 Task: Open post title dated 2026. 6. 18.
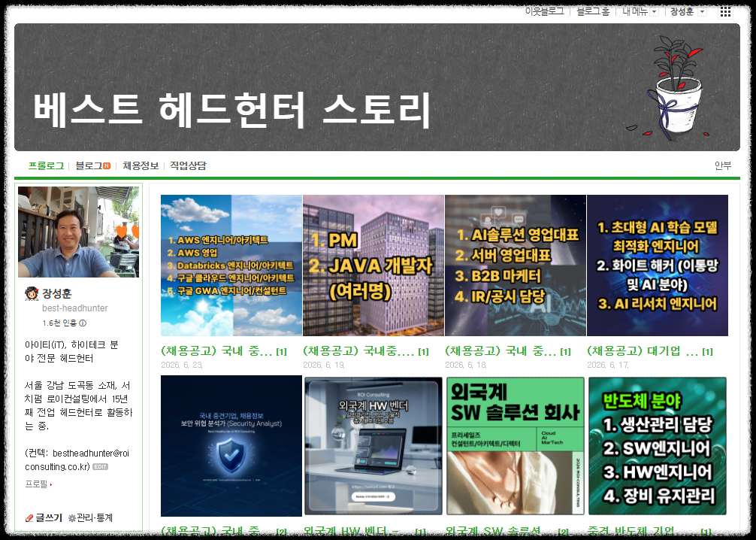(x=500, y=350)
